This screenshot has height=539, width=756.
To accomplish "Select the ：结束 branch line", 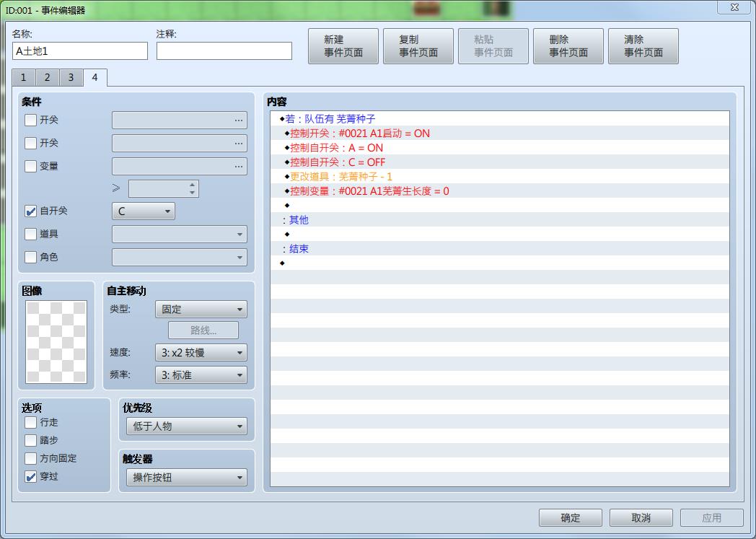I will [x=499, y=249].
